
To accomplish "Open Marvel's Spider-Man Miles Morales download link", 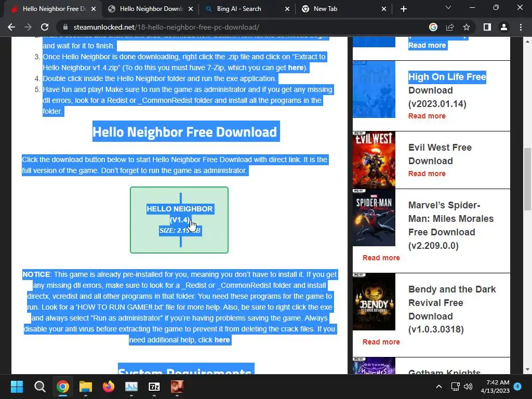I will coord(451,225).
